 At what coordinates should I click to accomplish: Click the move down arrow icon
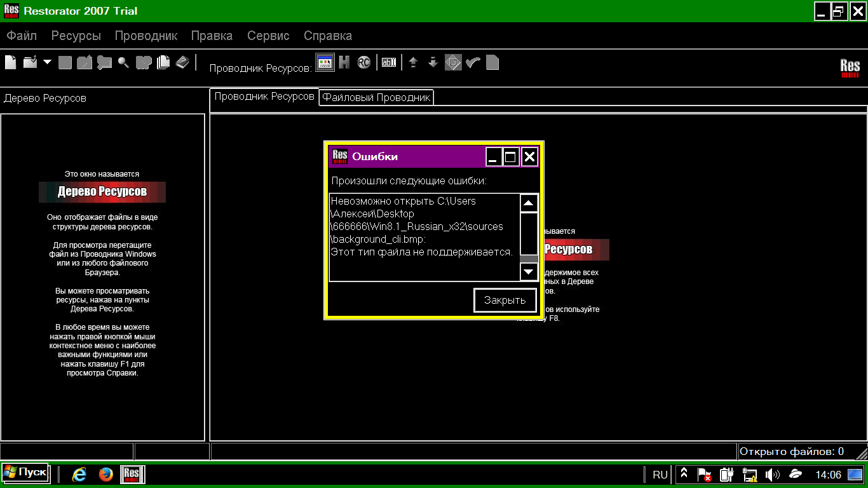433,62
